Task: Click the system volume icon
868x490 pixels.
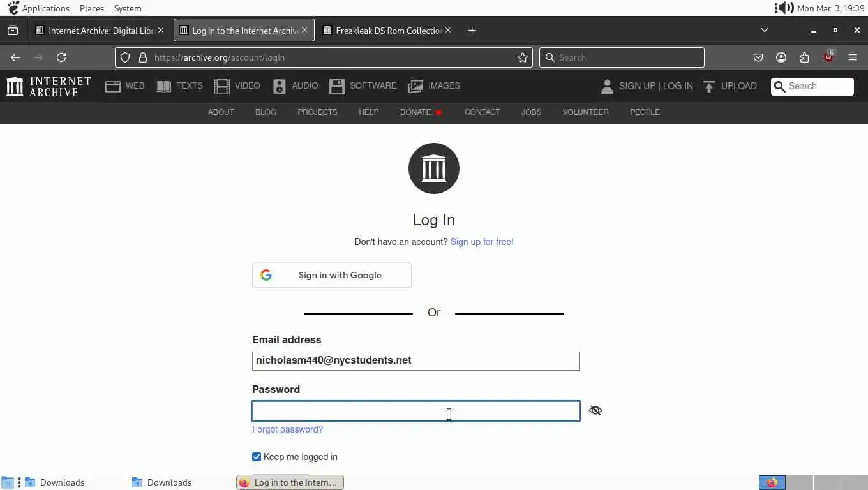Action: (x=784, y=8)
